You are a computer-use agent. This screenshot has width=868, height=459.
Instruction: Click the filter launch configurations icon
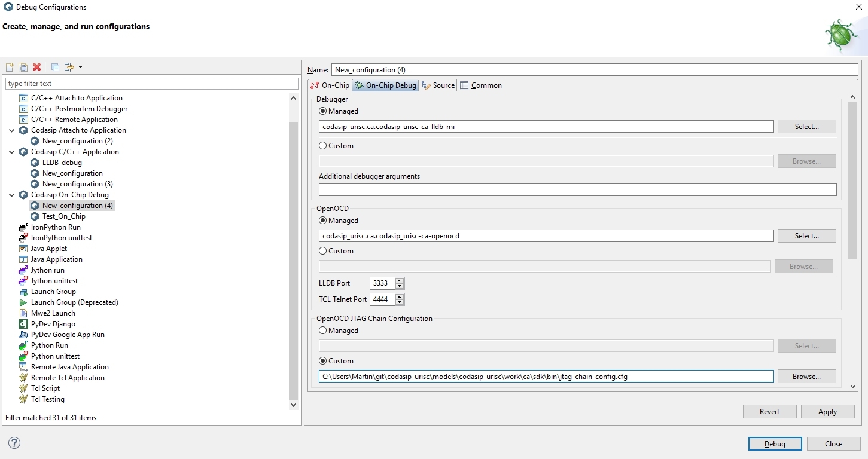pos(69,68)
